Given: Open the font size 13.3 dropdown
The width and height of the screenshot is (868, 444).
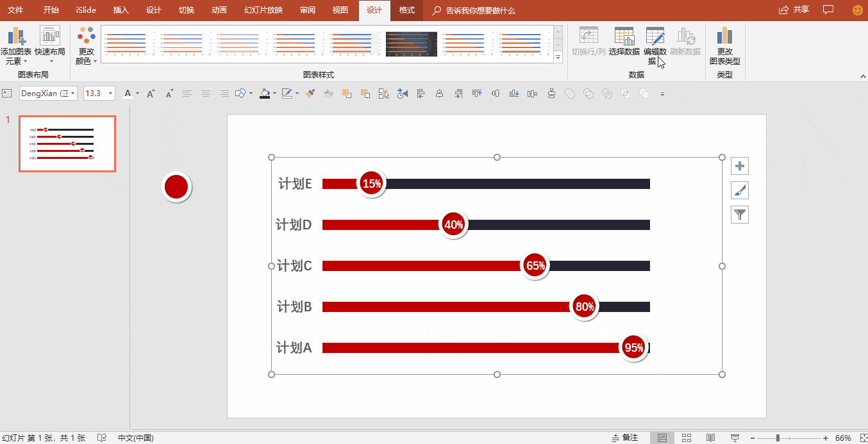Looking at the screenshot, I should 111,94.
